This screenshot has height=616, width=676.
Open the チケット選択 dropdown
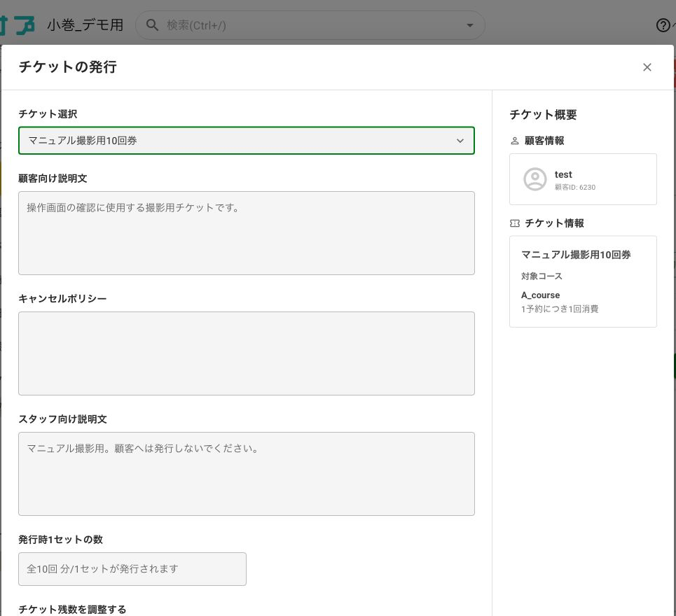246,141
